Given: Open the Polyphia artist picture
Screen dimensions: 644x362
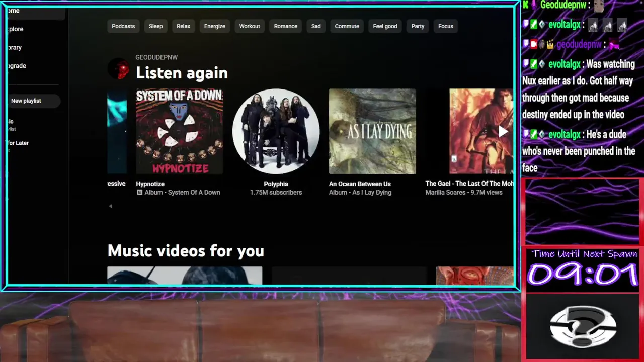Looking at the screenshot, I should 276,132.
